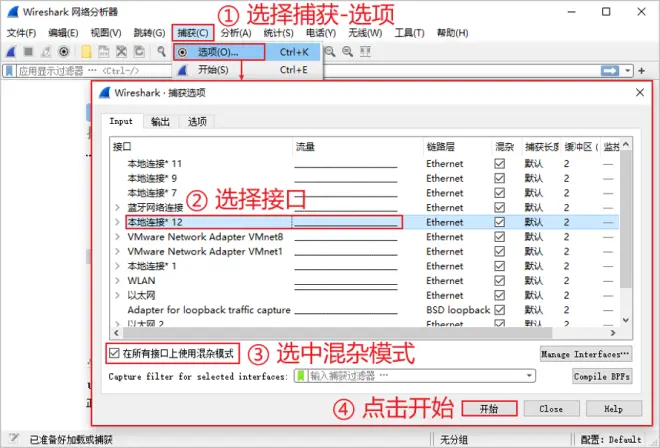Screen dimensions: 660x448
Task: Click the green capture filter bookmark icon
Action: [301, 376]
